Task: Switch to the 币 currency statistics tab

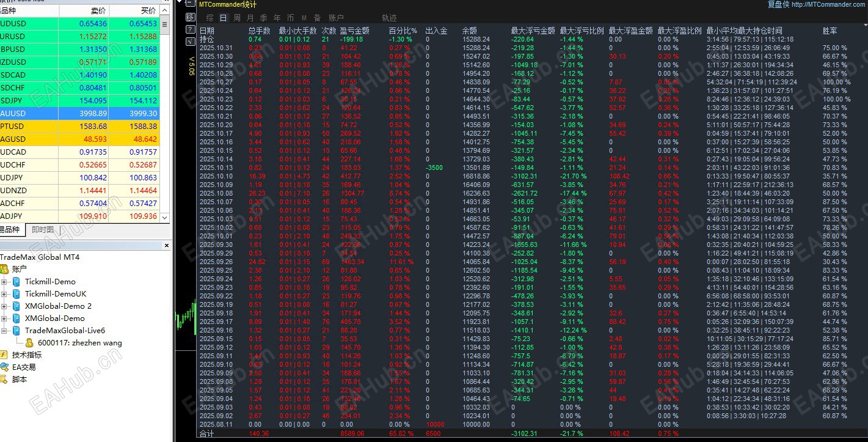Action: 291,18
